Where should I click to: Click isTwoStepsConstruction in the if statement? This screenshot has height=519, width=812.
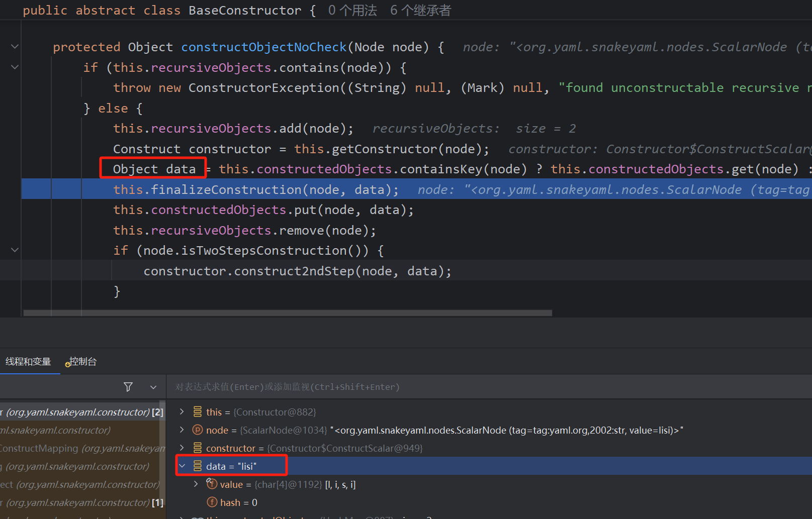coord(264,251)
